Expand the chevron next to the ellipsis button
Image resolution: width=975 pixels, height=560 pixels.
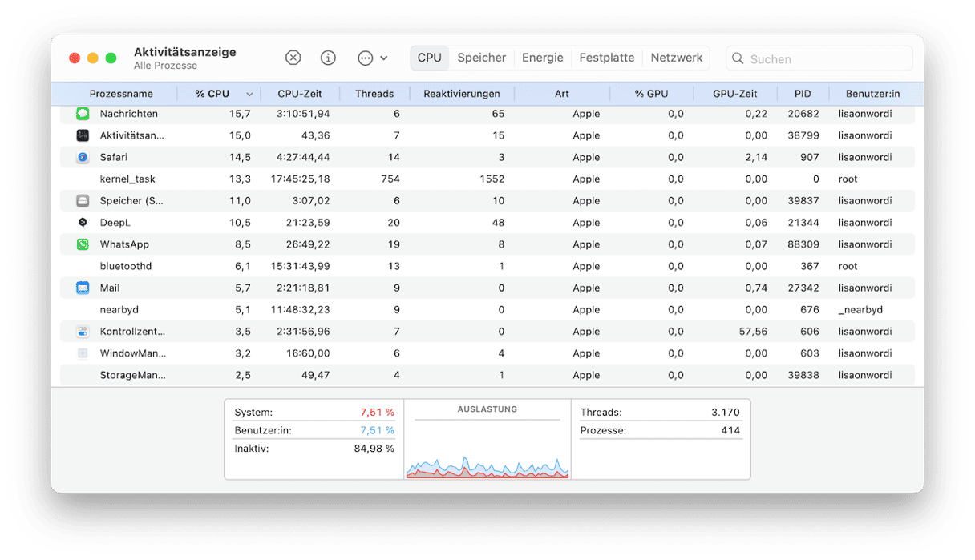[x=384, y=58]
